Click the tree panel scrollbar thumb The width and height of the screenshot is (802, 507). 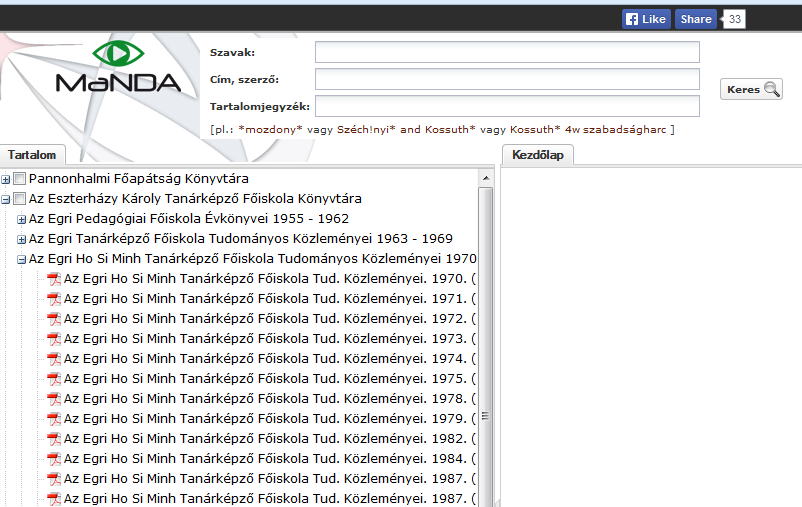[485, 348]
